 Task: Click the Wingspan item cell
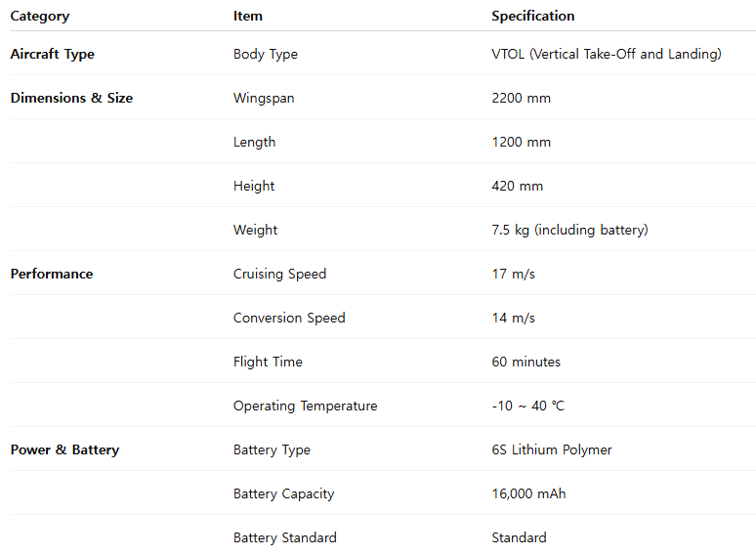coord(264,98)
